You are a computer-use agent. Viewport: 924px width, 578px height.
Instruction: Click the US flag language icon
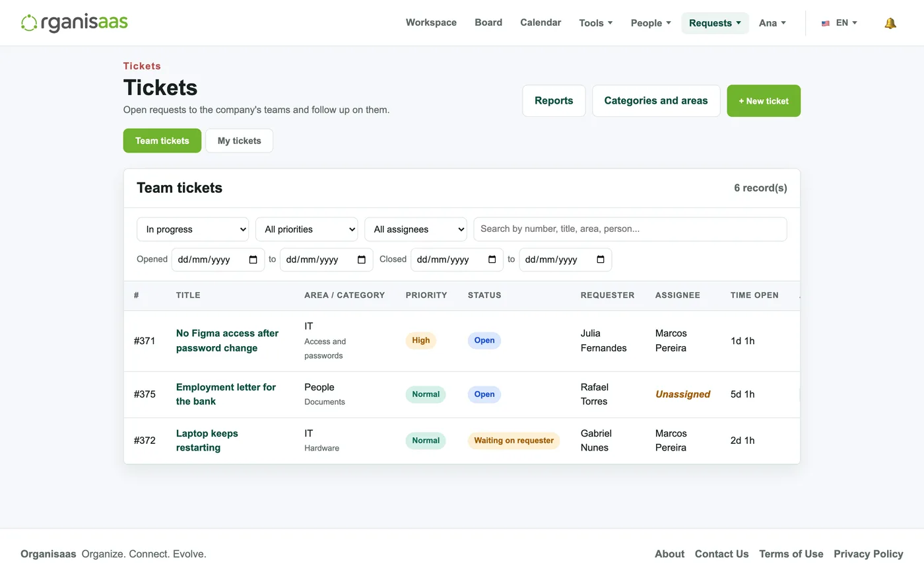(x=826, y=23)
